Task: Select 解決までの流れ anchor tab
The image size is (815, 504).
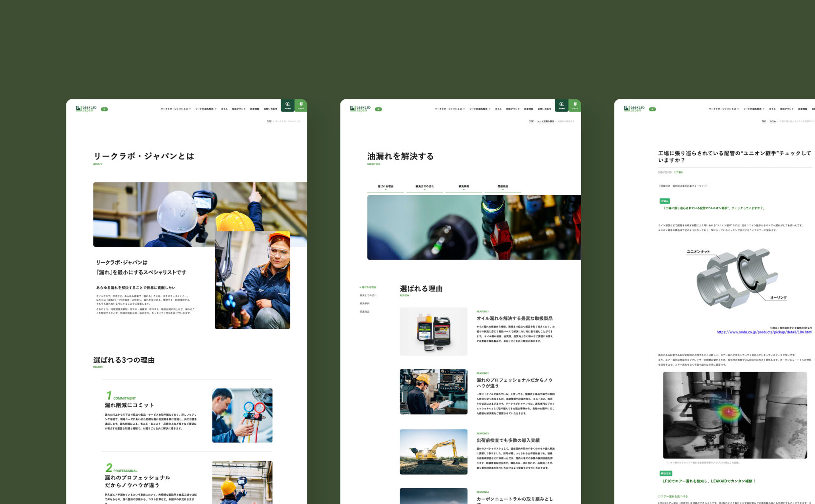Action: [x=424, y=187]
